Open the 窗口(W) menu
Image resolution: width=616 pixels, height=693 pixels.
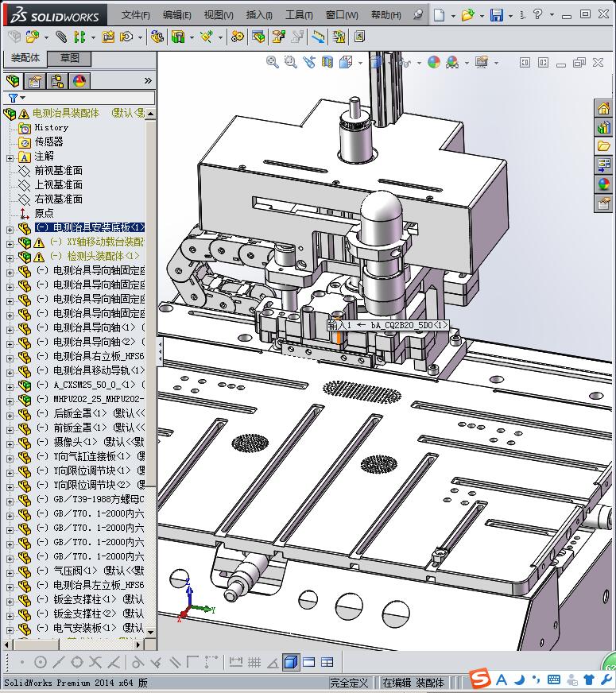342,15
